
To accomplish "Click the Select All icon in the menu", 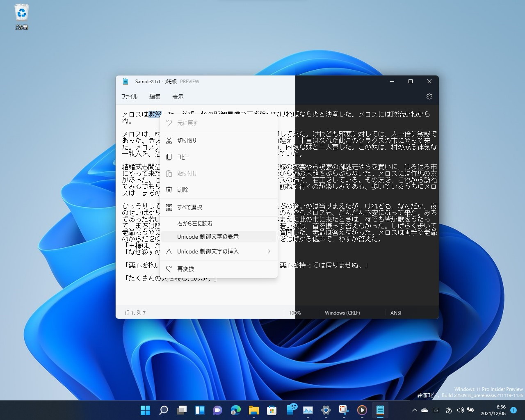I will tap(169, 207).
